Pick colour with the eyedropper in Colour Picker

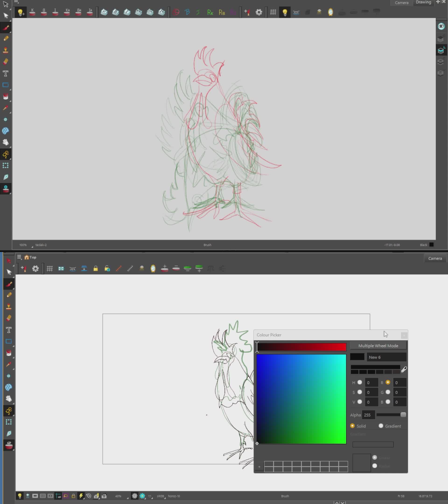pos(404,369)
